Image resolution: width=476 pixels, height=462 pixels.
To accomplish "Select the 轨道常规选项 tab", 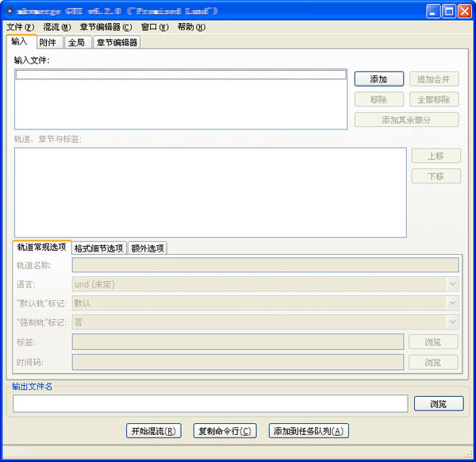I will point(42,247).
